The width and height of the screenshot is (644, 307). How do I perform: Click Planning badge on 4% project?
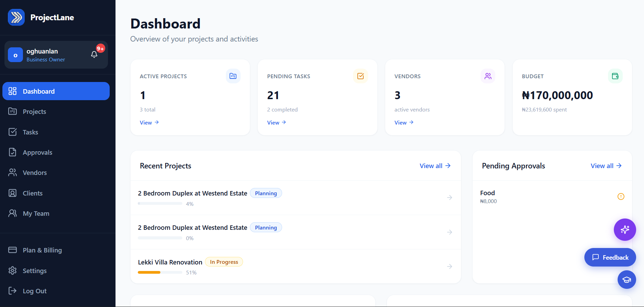coord(266,193)
